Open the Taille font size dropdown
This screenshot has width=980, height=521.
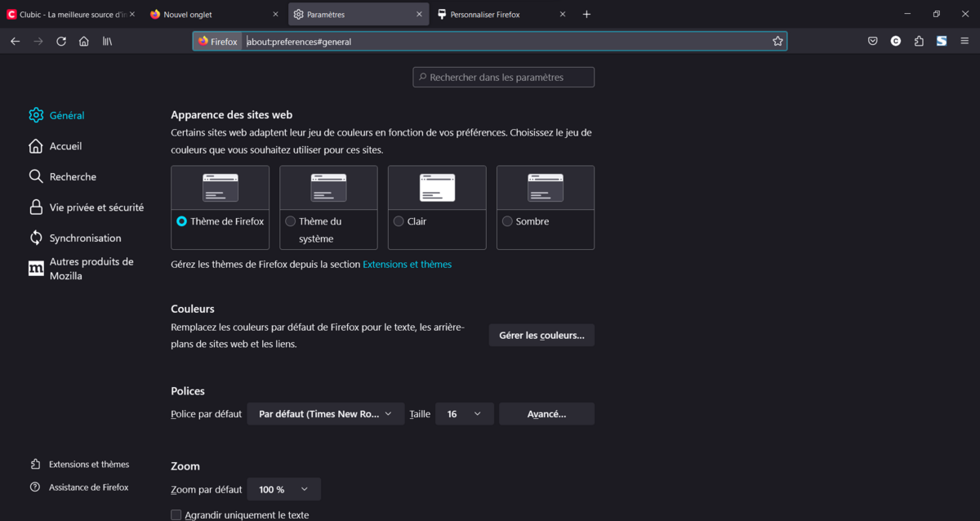coord(465,414)
